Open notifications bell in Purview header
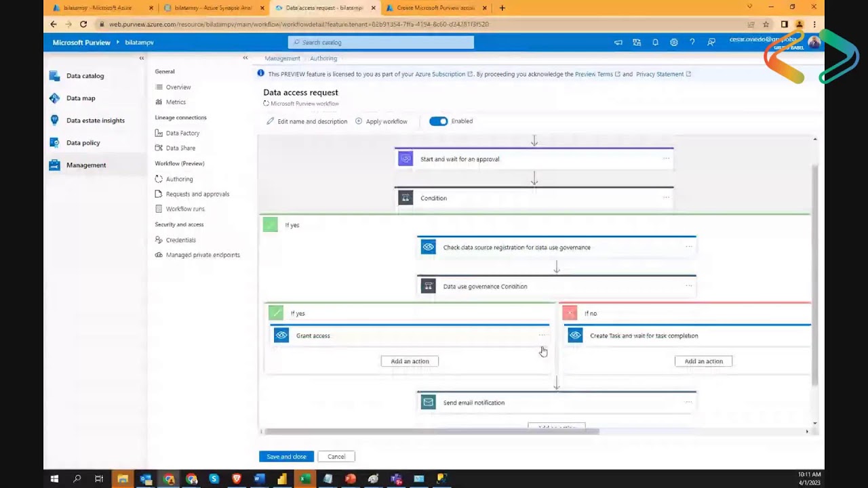Image resolution: width=868 pixels, height=488 pixels. coord(655,43)
